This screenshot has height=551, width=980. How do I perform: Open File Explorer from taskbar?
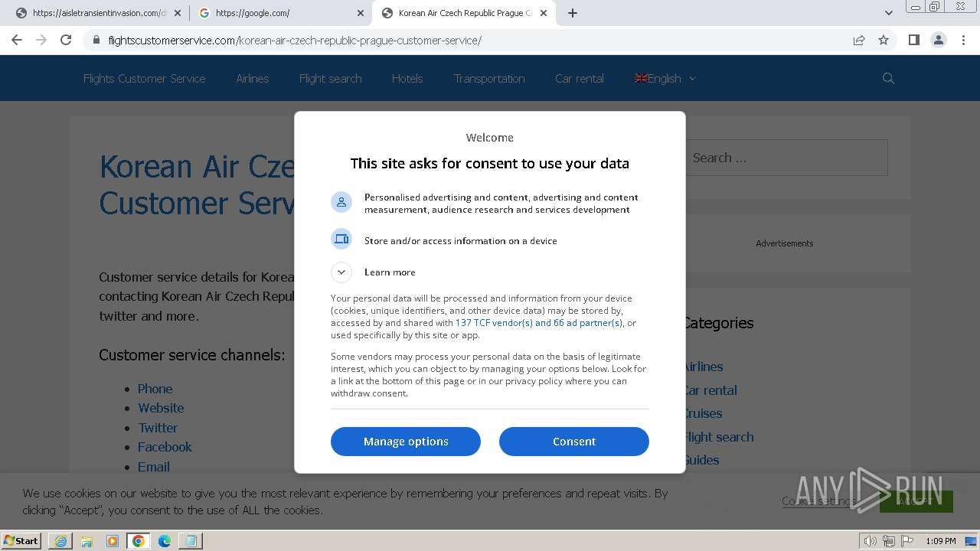(x=87, y=541)
